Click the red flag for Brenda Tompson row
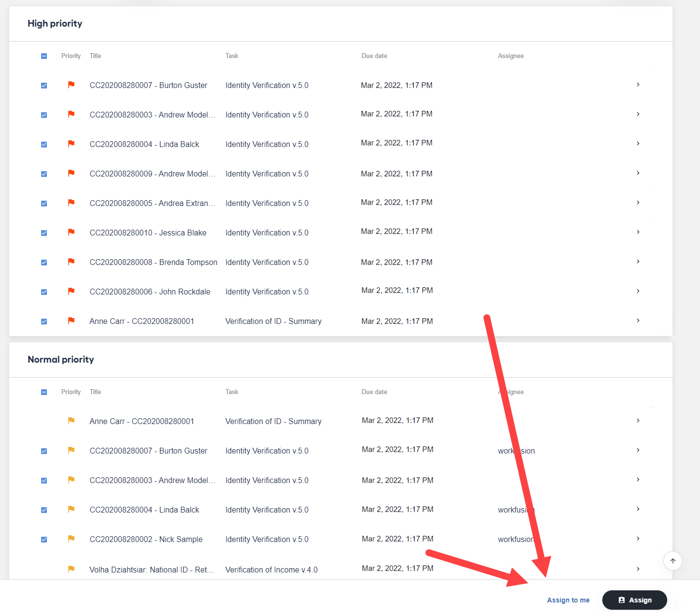 pos(71,262)
